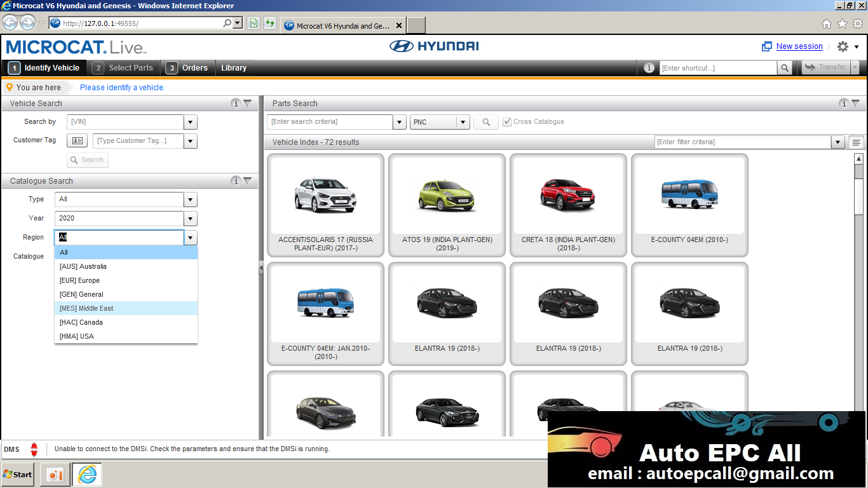Open the Windows Start menu

click(x=18, y=475)
